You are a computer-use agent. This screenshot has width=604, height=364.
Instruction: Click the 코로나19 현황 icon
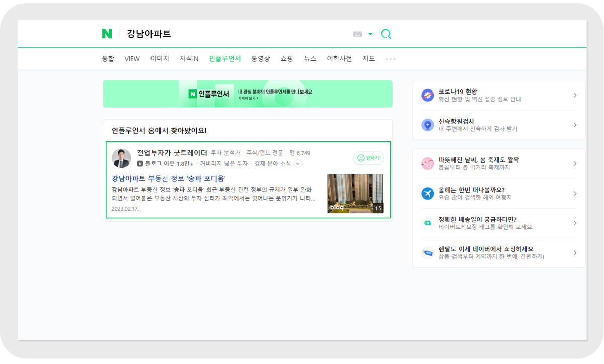[x=427, y=96]
